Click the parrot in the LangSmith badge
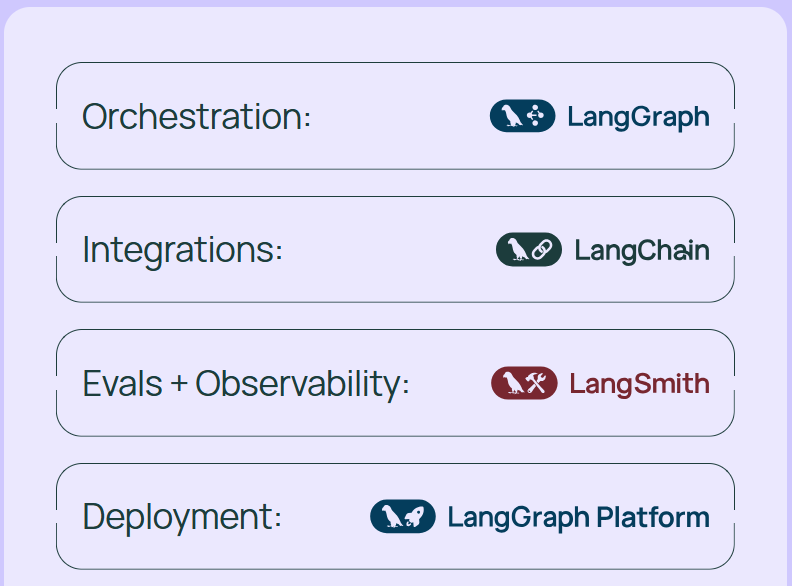792x586 pixels. [x=513, y=383]
